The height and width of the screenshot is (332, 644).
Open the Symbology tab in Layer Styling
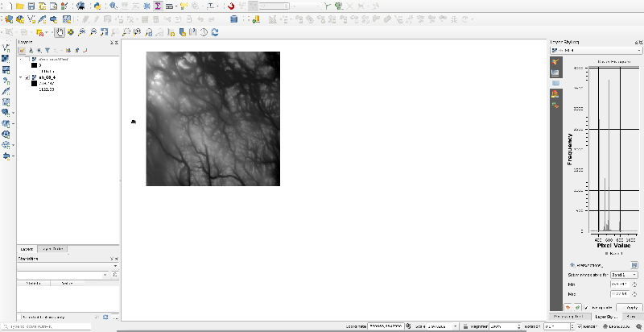[555, 61]
